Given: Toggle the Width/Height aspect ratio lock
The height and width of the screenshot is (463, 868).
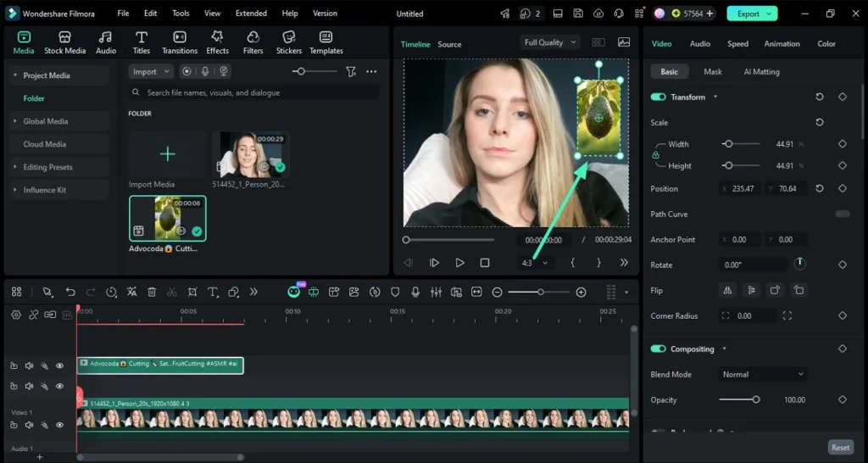Looking at the screenshot, I should coord(656,155).
